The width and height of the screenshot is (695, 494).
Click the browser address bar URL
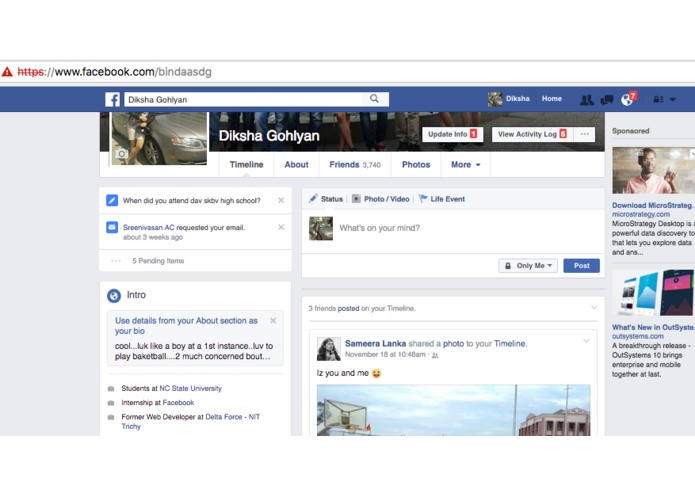[114, 72]
